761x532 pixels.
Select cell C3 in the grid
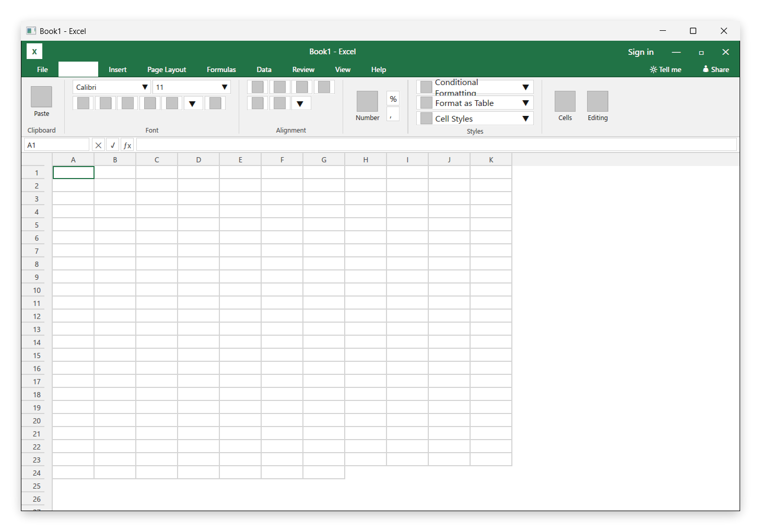pyautogui.click(x=157, y=198)
